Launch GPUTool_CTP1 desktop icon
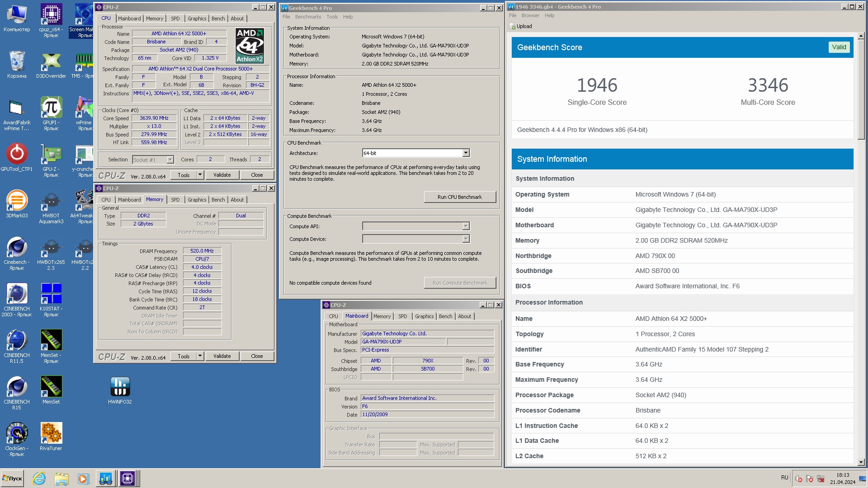This screenshot has height=488, width=868. click(x=17, y=157)
